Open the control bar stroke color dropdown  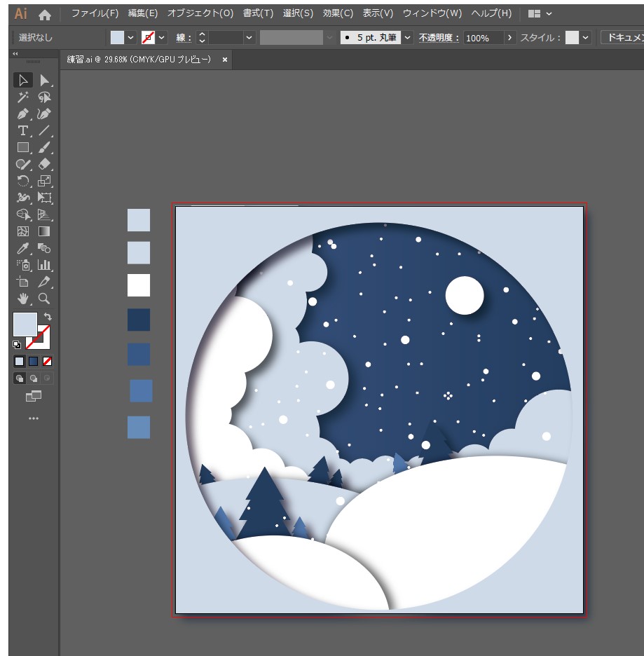click(x=161, y=38)
